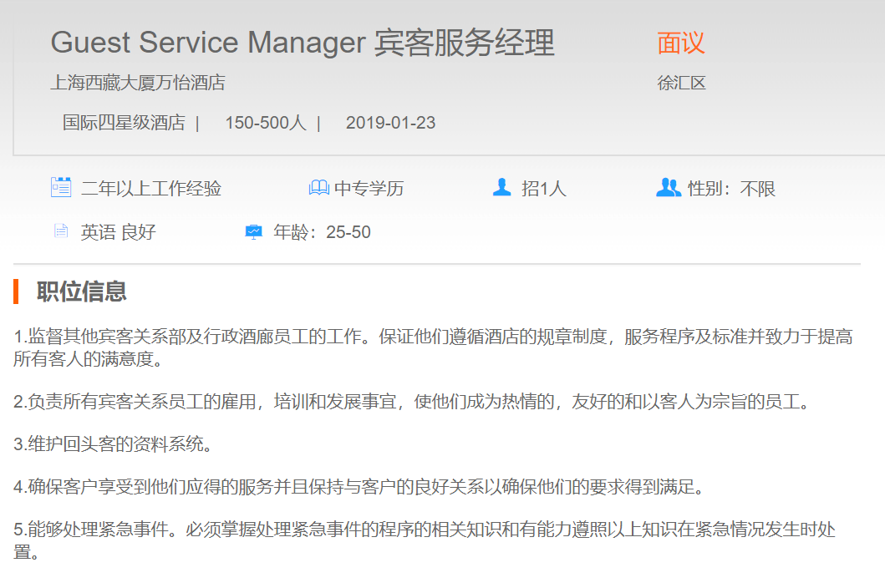Click the 年龄：25-50 age requirement
The height and width of the screenshot is (588, 885).
click(322, 232)
